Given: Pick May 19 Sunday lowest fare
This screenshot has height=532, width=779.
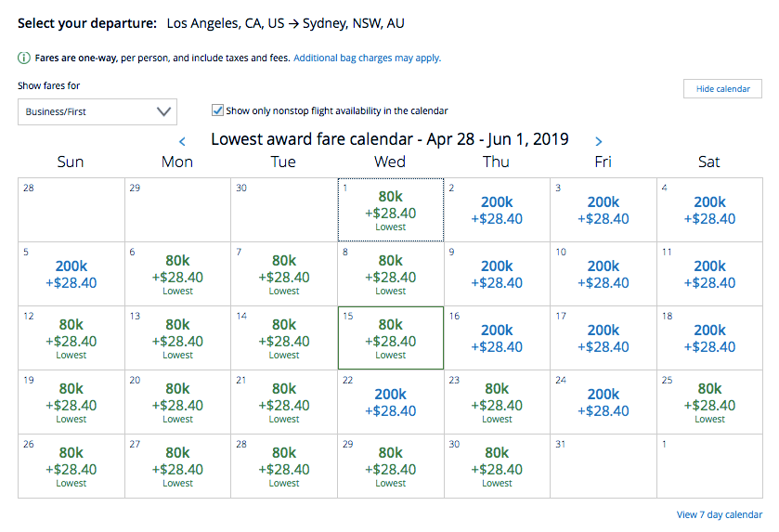Looking at the screenshot, I should (x=71, y=402).
